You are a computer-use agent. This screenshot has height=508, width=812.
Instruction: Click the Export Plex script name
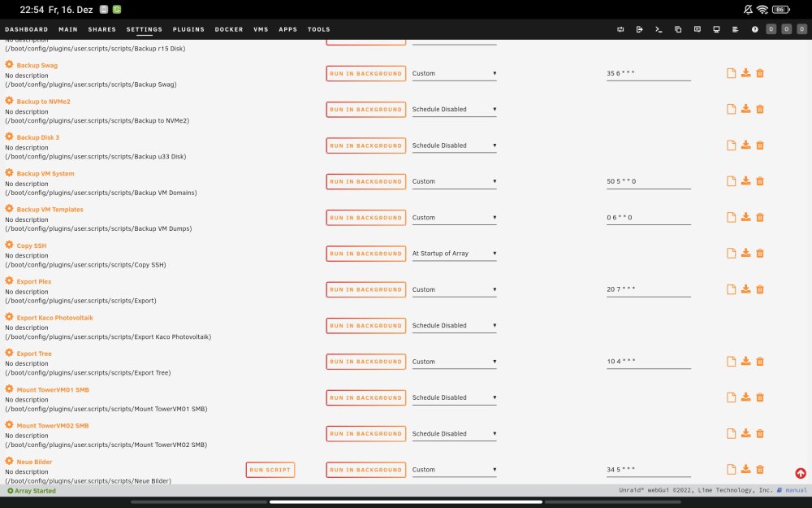tap(33, 281)
